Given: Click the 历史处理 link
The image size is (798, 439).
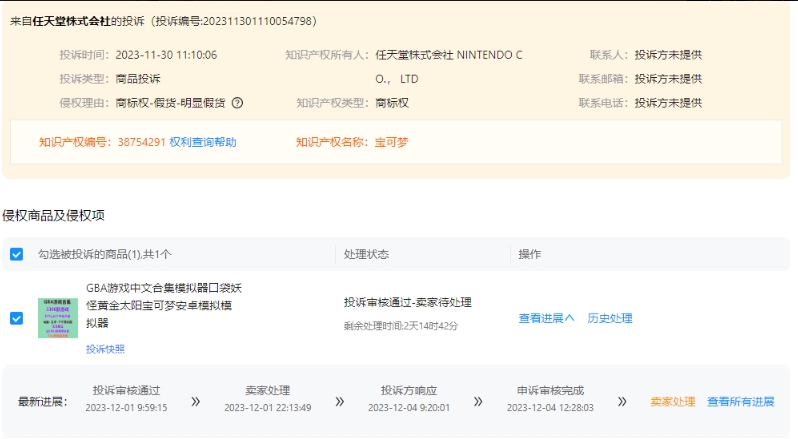Looking at the screenshot, I should [x=609, y=318].
